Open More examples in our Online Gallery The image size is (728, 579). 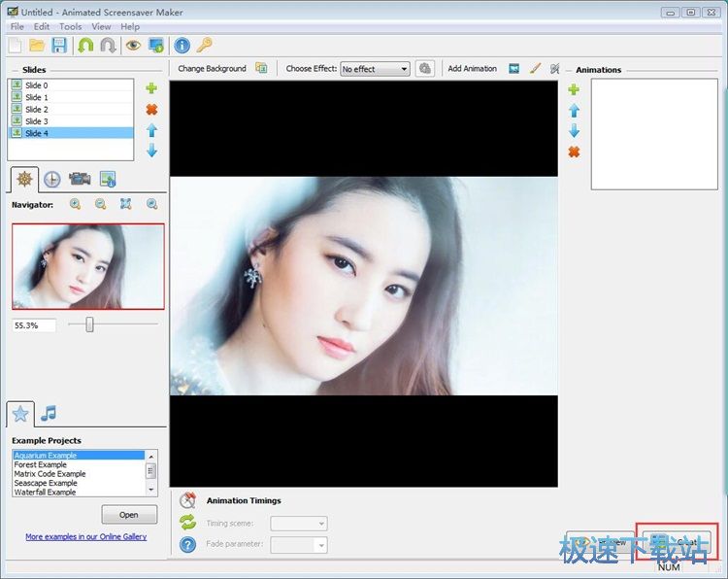85,536
